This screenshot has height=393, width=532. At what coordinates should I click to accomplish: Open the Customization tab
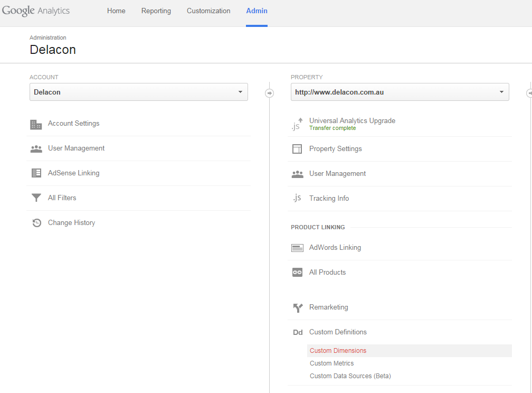[208, 11]
